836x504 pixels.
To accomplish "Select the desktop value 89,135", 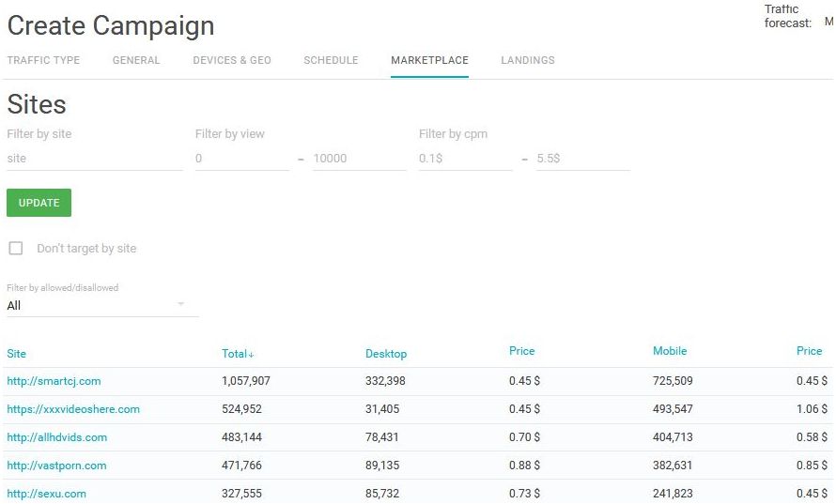I will (x=382, y=466).
